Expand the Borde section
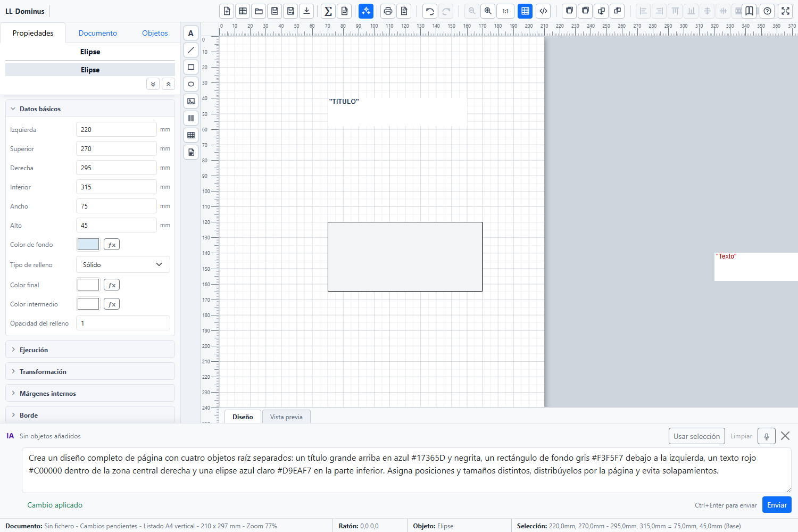 pyautogui.click(x=90, y=415)
